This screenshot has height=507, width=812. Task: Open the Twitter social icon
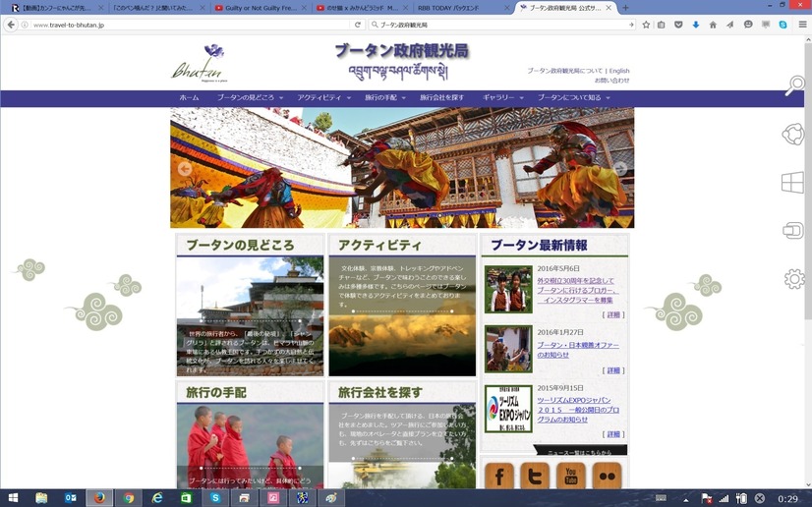click(535, 476)
